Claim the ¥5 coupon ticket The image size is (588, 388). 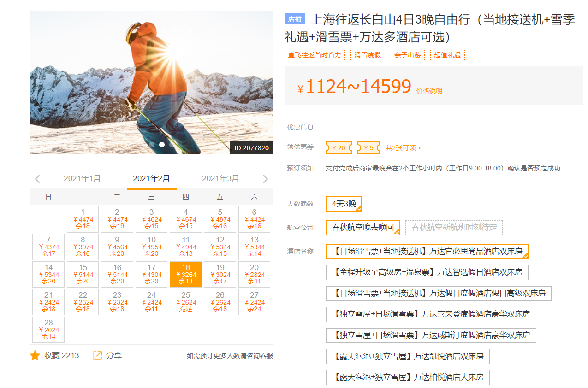368,148
